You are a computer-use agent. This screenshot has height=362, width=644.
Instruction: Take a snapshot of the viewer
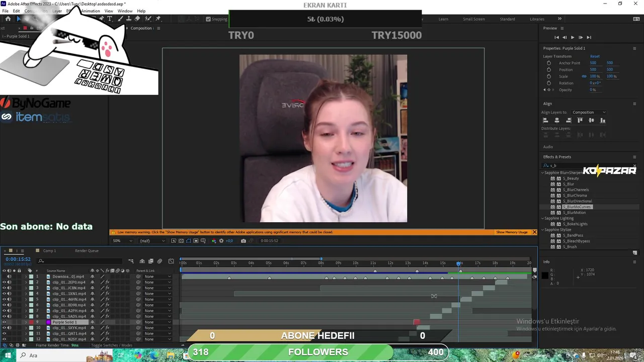(x=244, y=241)
